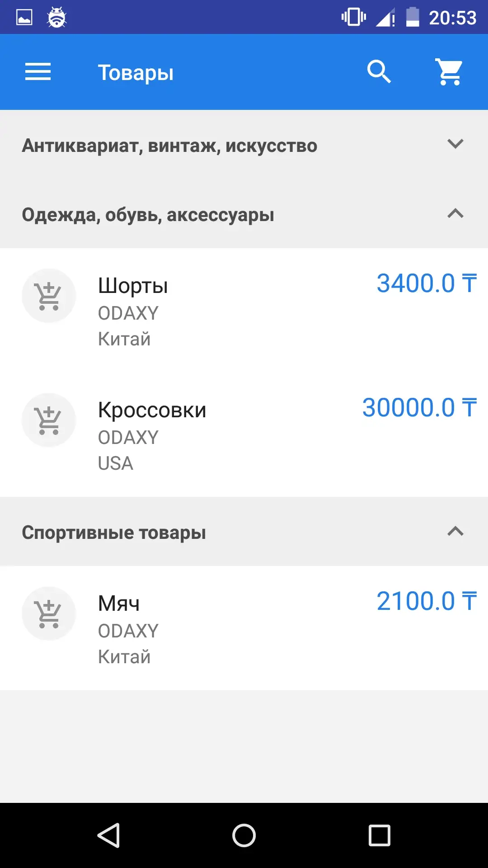Screen dimensions: 488x868
Task: Open recent apps overview
Action: (x=379, y=835)
